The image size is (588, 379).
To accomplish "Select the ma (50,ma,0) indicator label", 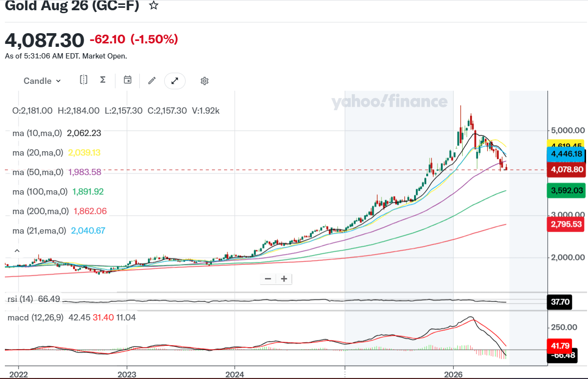I will coord(38,172).
